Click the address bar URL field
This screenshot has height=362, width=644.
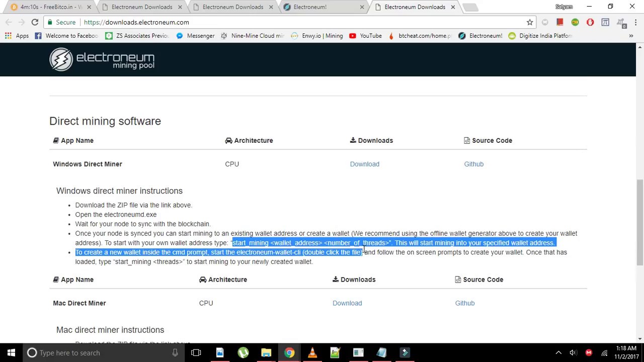click(302, 22)
